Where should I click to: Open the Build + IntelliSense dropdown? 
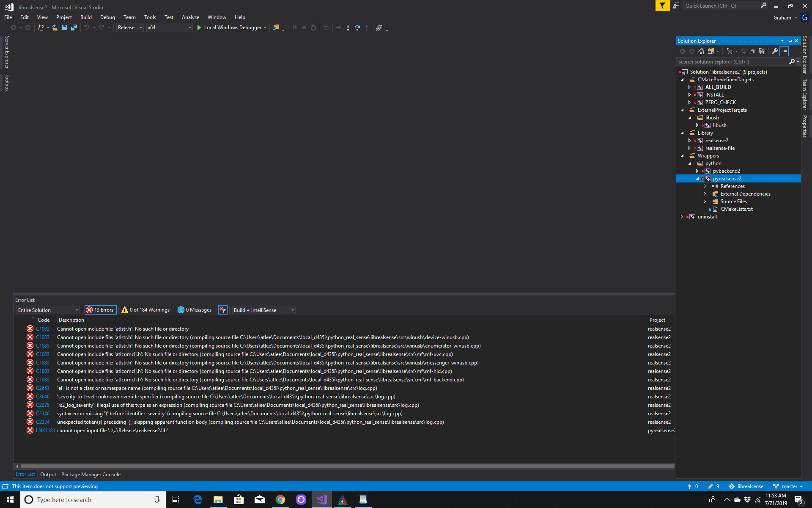264,310
